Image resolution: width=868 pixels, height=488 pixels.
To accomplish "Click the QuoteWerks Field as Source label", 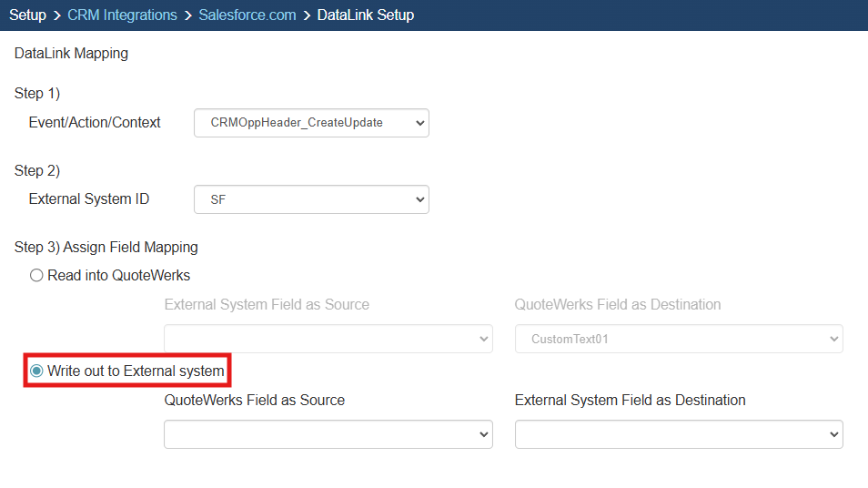I will [254, 400].
